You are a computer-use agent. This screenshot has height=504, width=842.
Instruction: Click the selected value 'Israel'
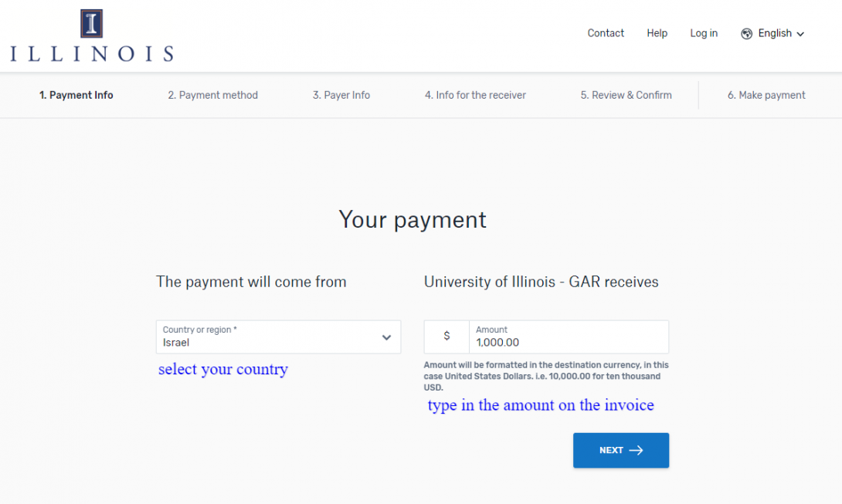click(176, 343)
